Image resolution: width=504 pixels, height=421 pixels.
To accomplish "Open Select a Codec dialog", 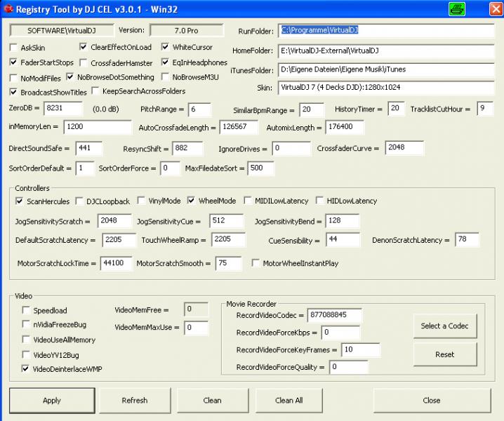I will (x=445, y=326).
